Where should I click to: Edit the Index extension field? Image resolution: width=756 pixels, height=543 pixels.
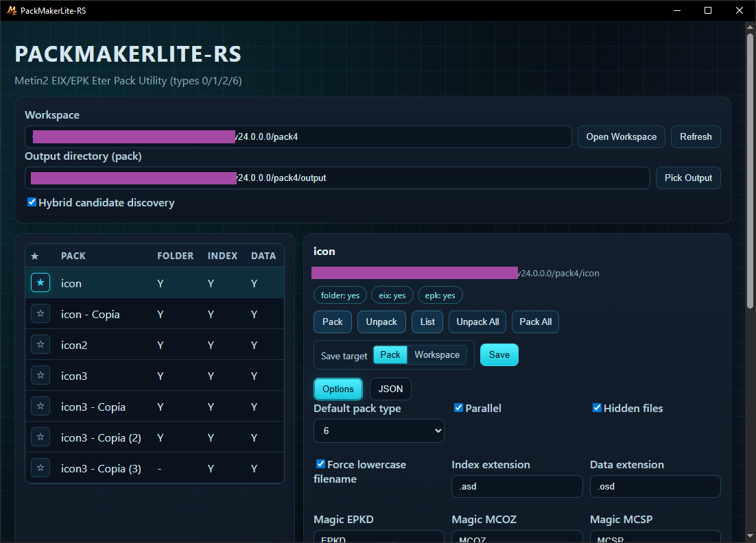click(517, 486)
